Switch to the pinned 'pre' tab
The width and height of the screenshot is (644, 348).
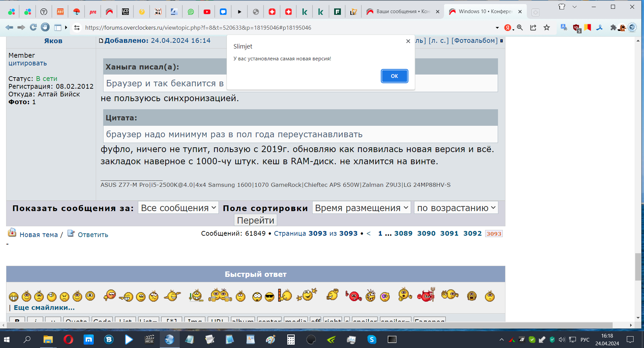(x=93, y=12)
